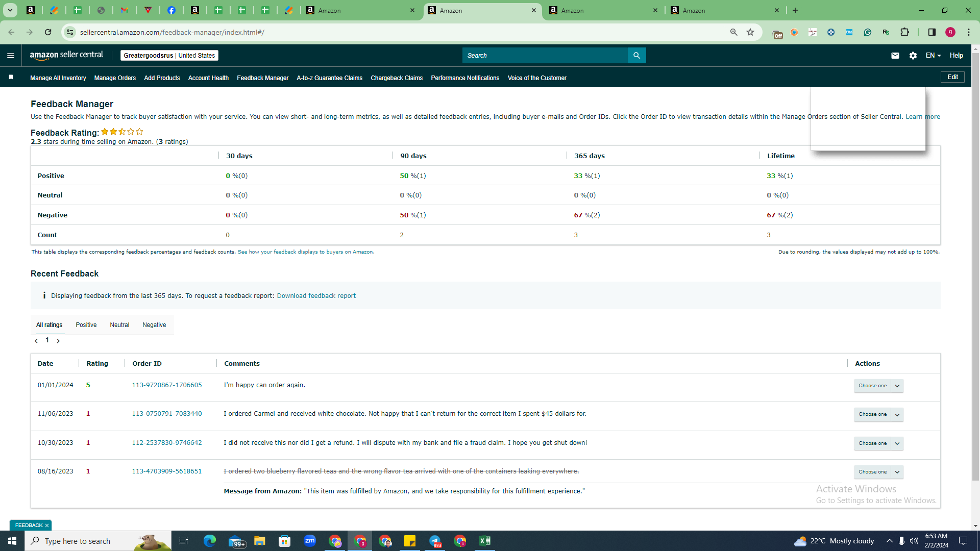
Task: Open the Chrome zoom indicator in address bar
Action: [x=734, y=32]
